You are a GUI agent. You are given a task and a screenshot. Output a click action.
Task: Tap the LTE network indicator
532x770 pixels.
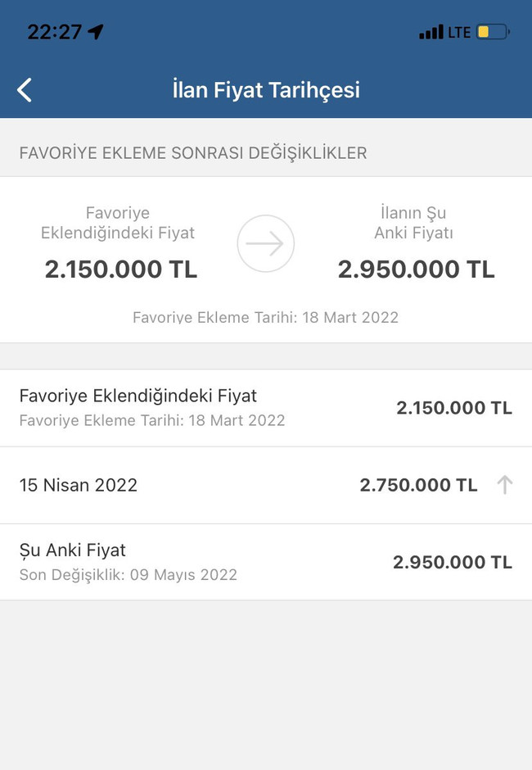pos(458,31)
